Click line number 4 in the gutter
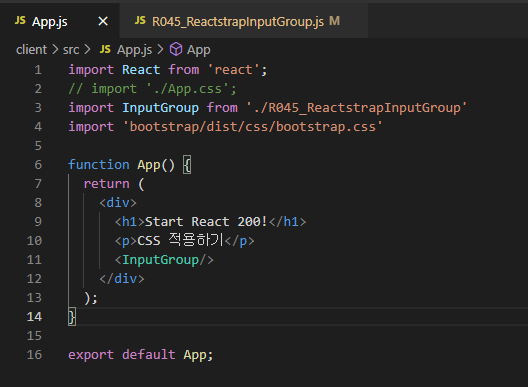This screenshot has height=387, width=528. [x=38, y=127]
